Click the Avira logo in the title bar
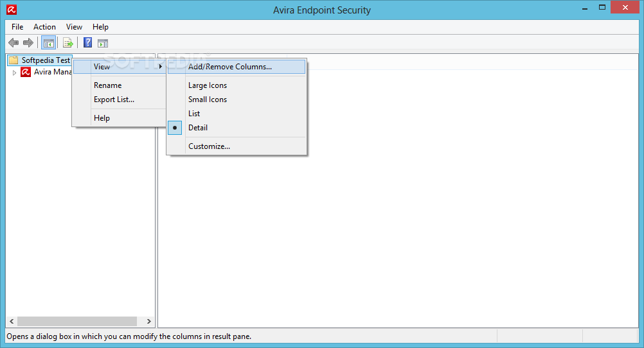 pos(12,10)
